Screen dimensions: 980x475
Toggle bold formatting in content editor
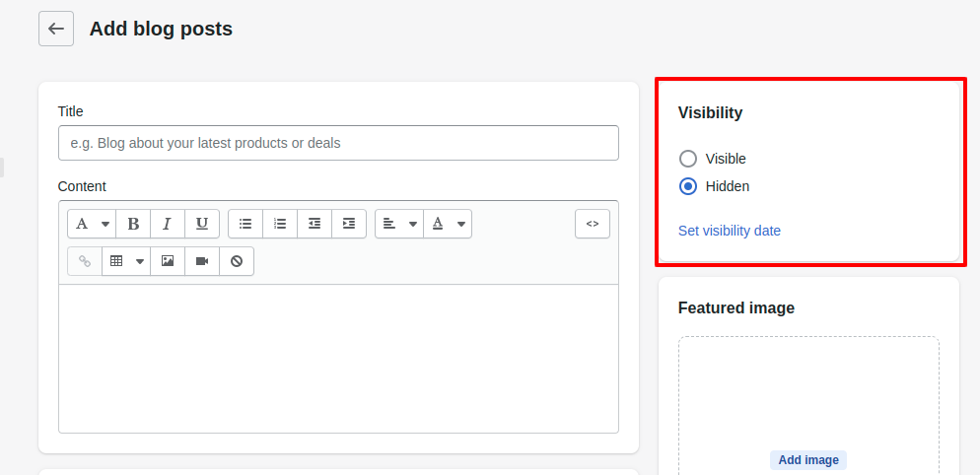[133, 224]
